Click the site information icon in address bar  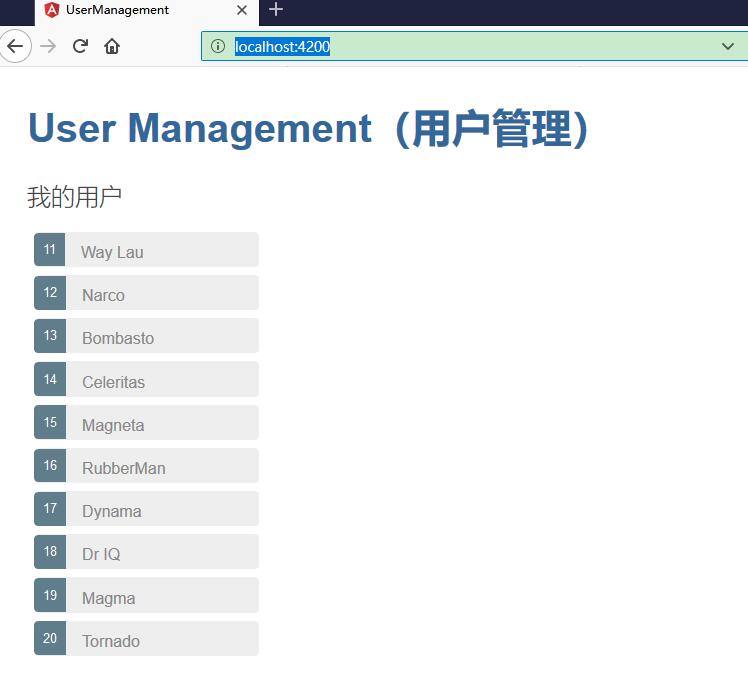pyautogui.click(x=218, y=46)
